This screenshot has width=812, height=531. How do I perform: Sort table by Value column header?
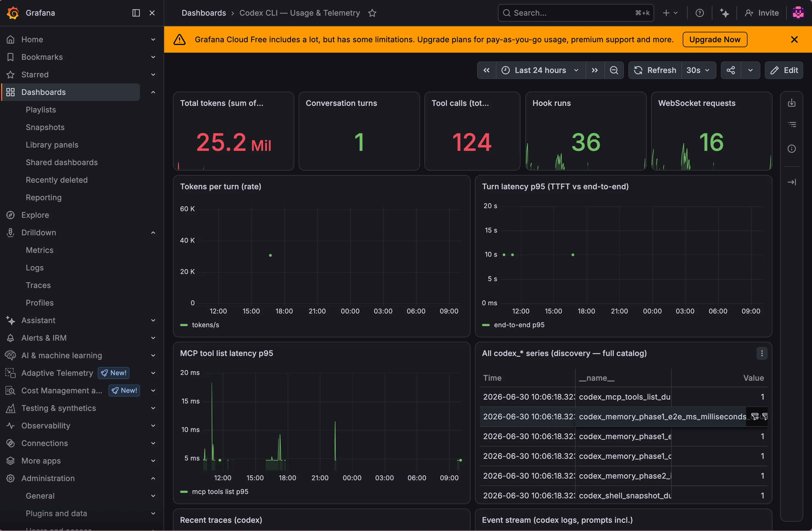point(753,378)
